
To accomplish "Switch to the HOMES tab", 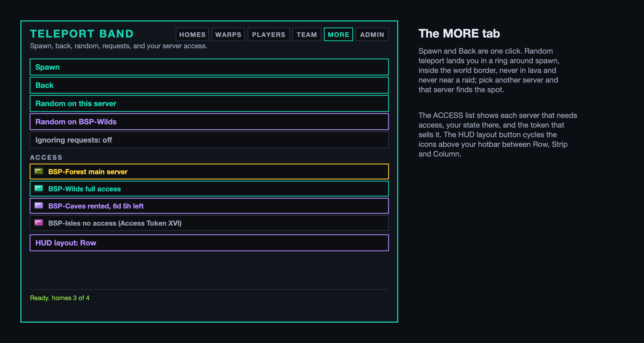I will (192, 35).
